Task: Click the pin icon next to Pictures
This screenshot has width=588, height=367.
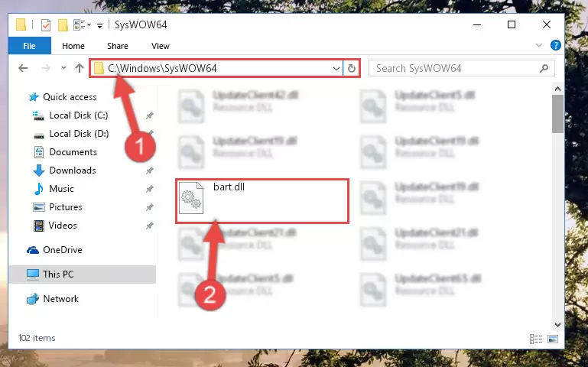Action: click(150, 207)
